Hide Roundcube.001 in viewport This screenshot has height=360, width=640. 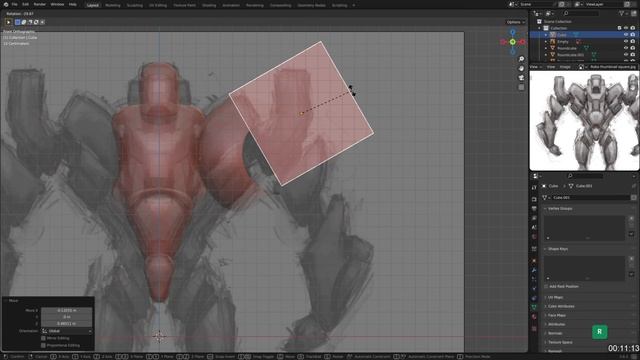[x=626, y=55]
